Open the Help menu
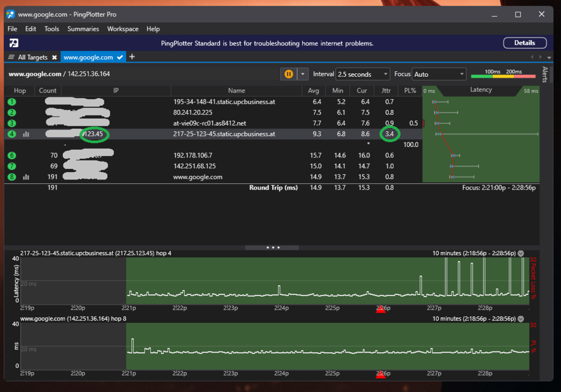561x392 pixels. (x=153, y=29)
